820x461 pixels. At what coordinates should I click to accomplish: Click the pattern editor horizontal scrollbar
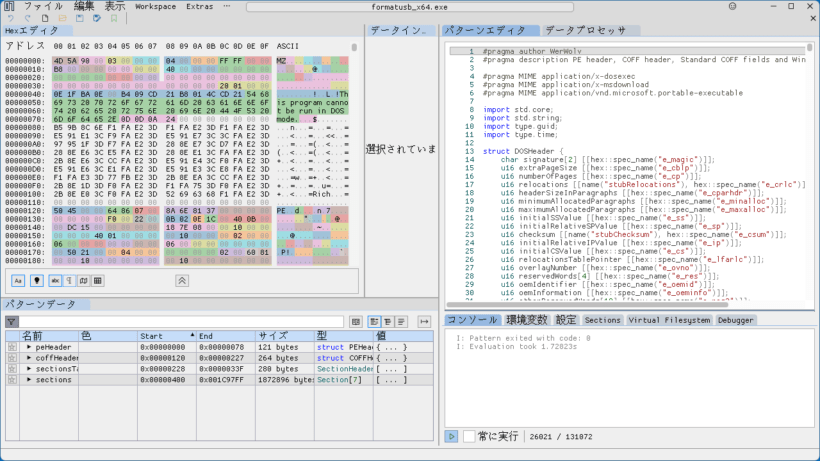587,304
